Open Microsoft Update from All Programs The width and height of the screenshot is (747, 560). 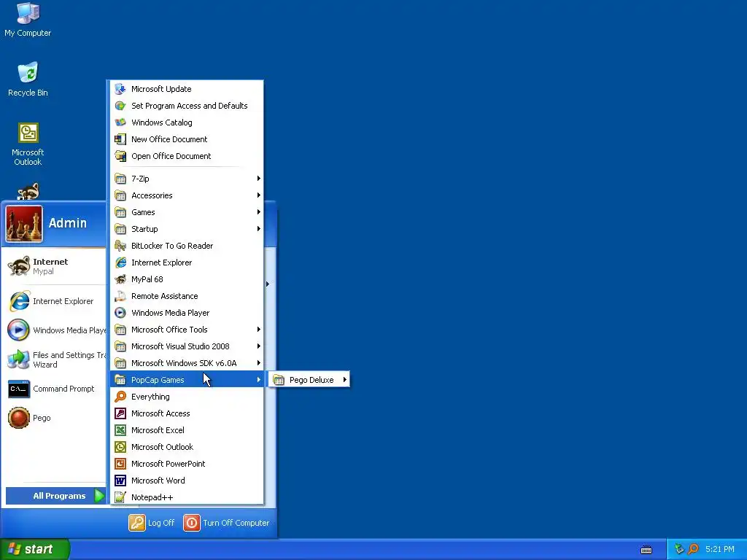tap(186, 89)
